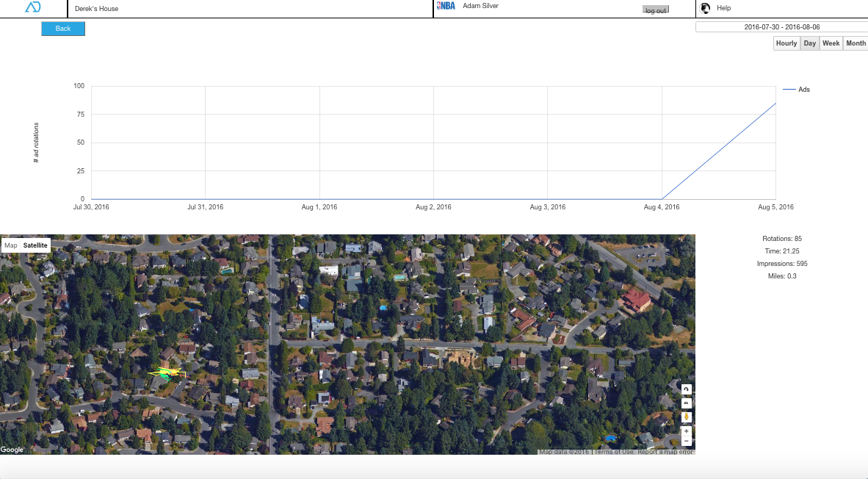Select the Week time granularity

click(x=831, y=43)
